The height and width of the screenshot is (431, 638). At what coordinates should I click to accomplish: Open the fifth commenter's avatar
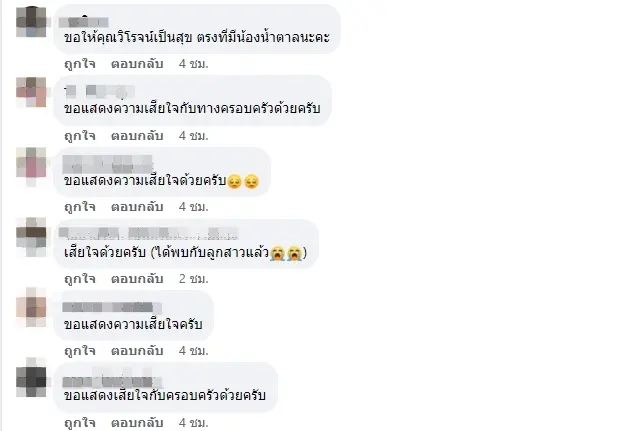[31, 307]
